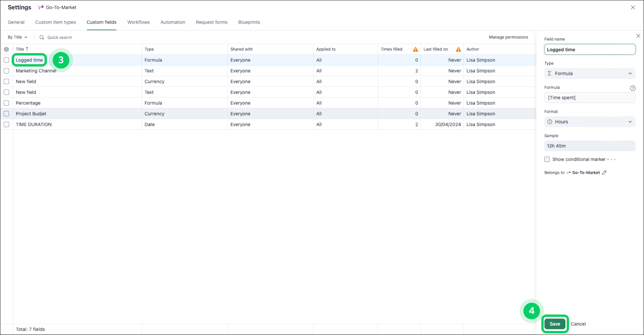Viewport: 644px width, 335px height.
Task: Click the Go-To-Market workspace icon in header
Action: tap(40, 7)
